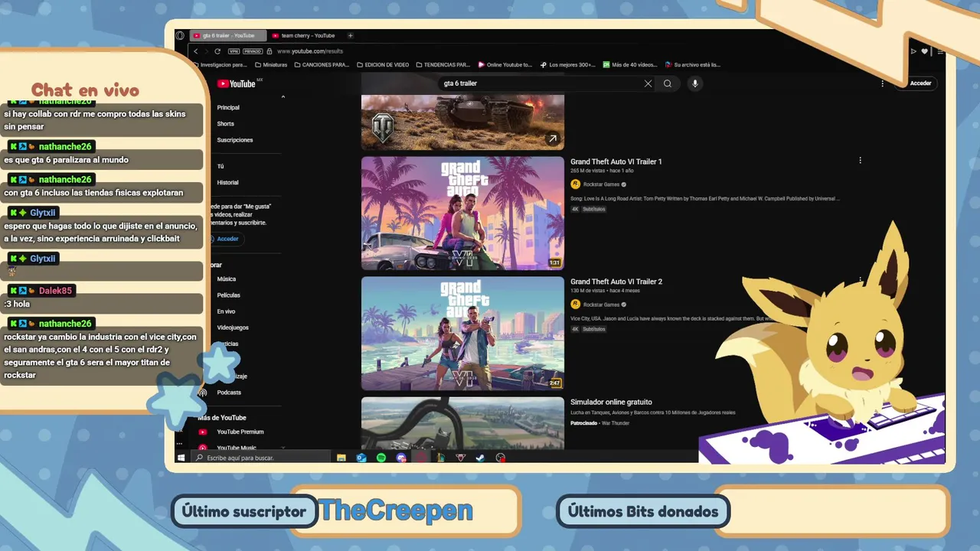Open CANCIONES PARA bookmark folder
Image resolution: width=980 pixels, height=551 pixels.
[x=322, y=65]
